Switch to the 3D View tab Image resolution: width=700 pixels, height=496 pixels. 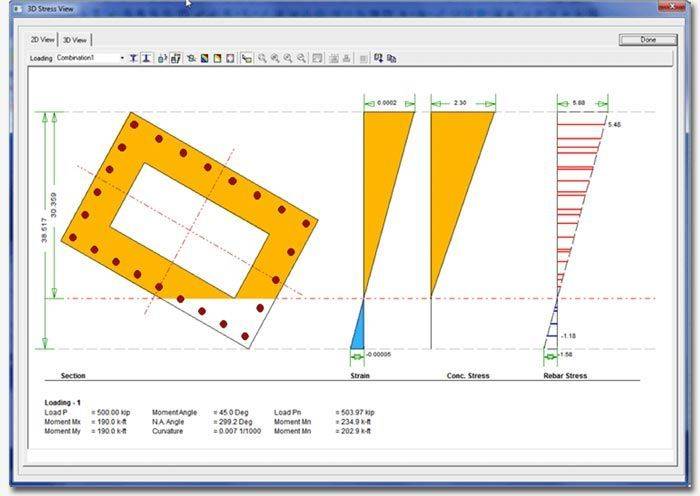[x=74, y=39]
